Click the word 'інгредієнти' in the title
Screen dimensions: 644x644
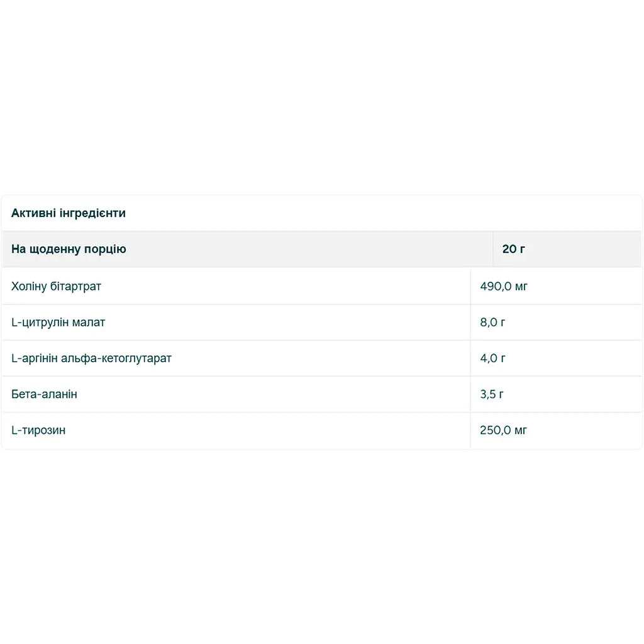pyautogui.click(x=93, y=213)
